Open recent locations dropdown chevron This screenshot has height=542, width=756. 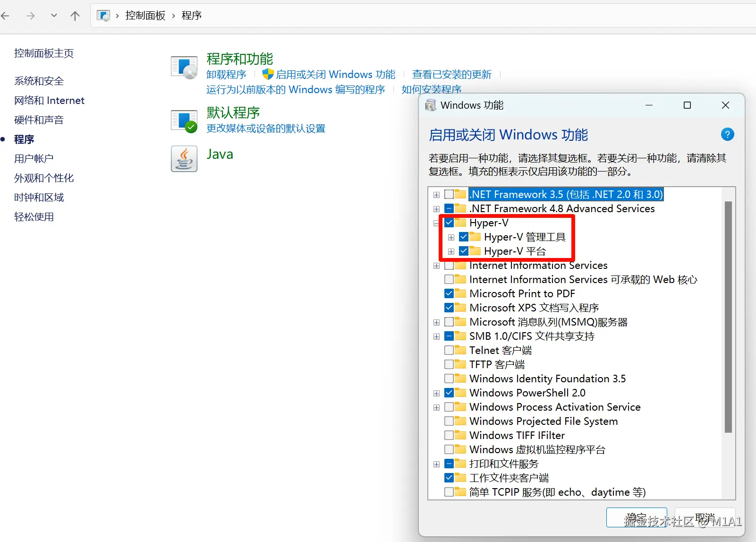click(x=54, y=16)
